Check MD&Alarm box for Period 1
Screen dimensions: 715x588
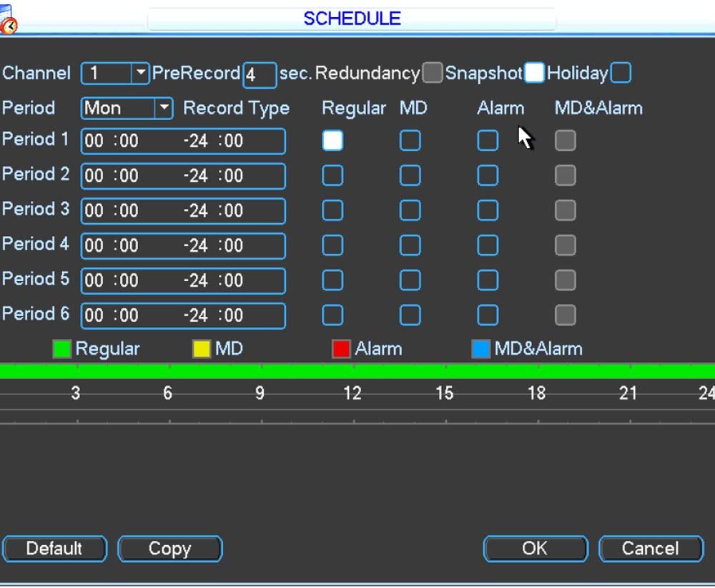[565, 140]
